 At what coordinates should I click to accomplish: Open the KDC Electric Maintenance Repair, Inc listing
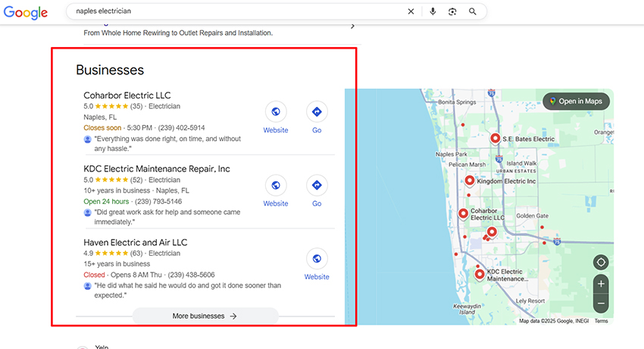click(x=157, y=169)
